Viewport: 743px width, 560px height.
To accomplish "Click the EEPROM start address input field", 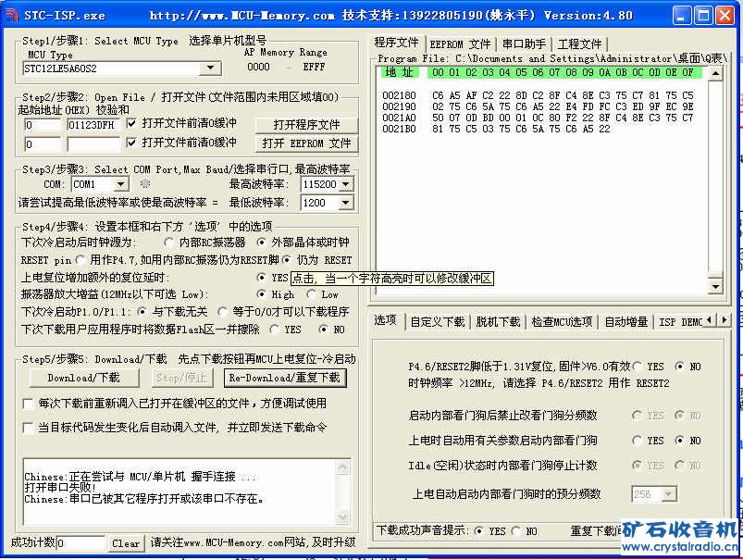I will click(43, 144).
